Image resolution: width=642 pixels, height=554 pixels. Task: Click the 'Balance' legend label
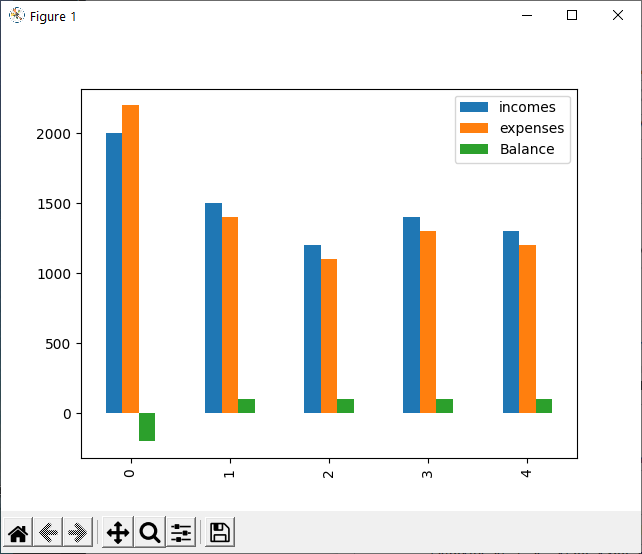coord(527,149)
